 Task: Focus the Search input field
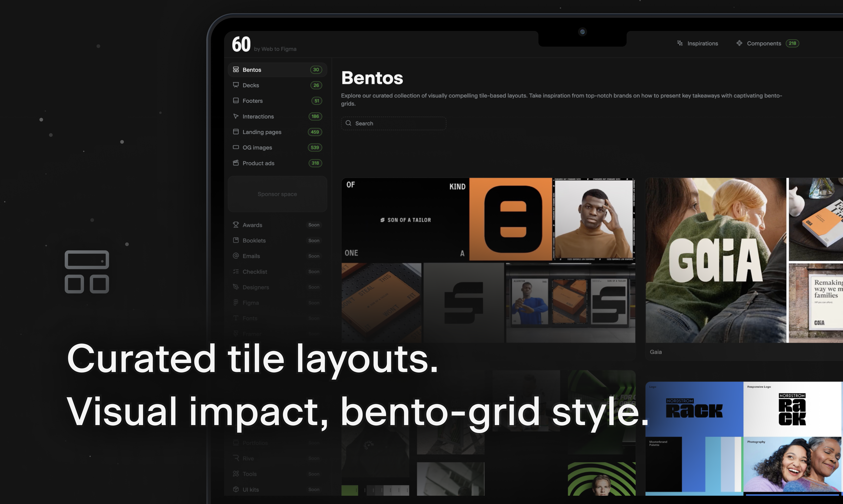click(394, 123)
